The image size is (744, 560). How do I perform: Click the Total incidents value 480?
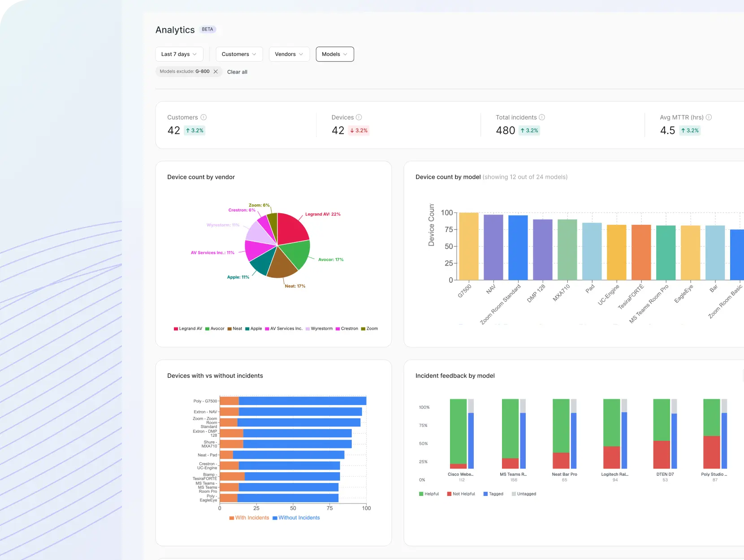[x=506, y=130]
